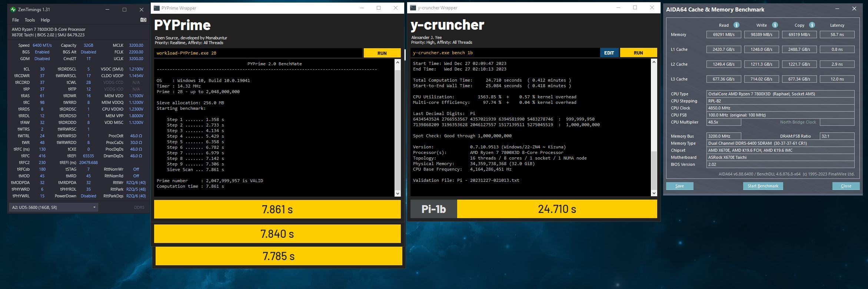Click the Memory Write value 98389 MB/s

pyautogui.click(x=761, y=35)
